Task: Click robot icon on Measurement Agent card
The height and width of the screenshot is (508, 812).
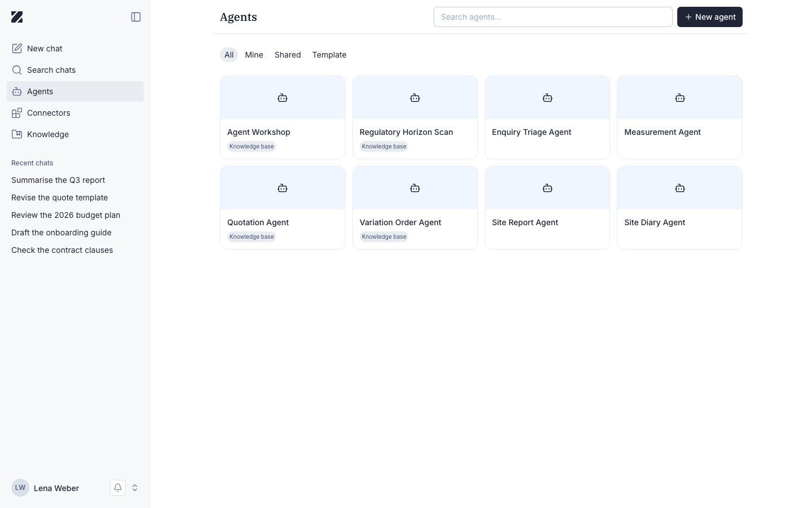Action: point(680,98)
